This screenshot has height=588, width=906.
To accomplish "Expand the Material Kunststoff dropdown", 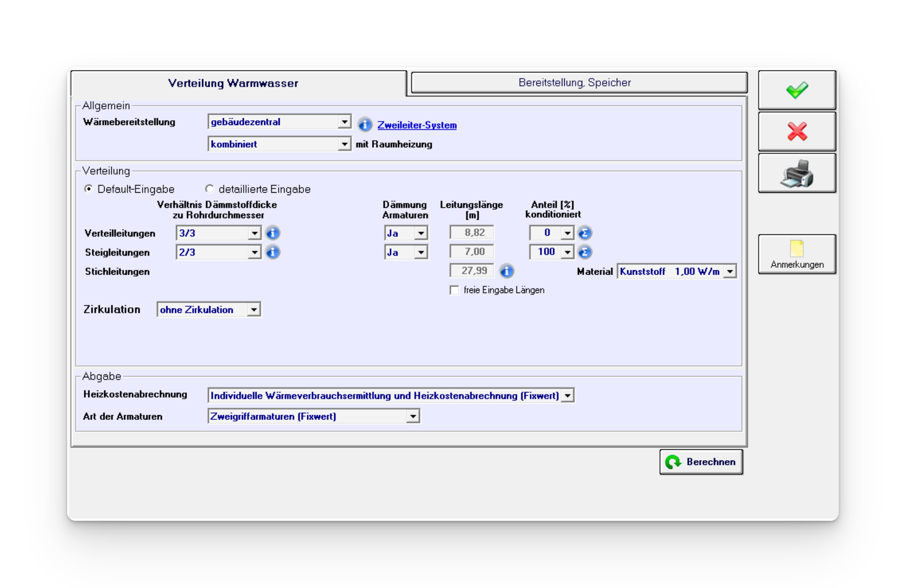I will [x=730, y=272].
